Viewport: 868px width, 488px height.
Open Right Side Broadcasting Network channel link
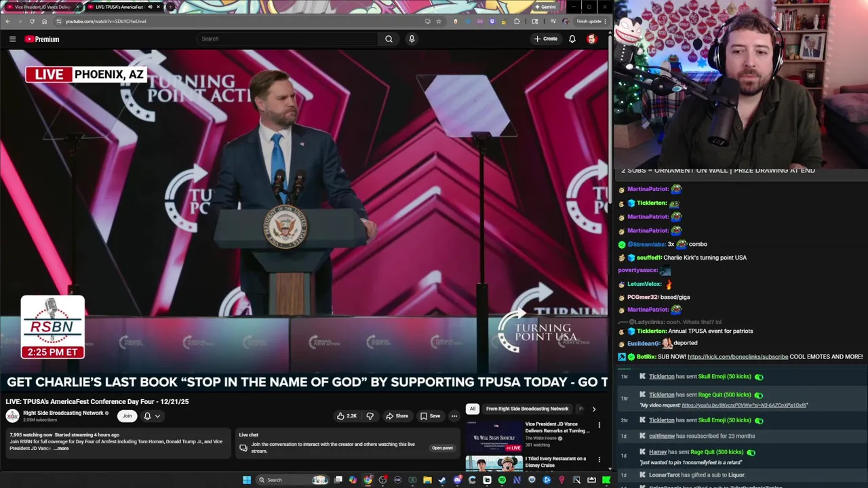click(63, 413)
